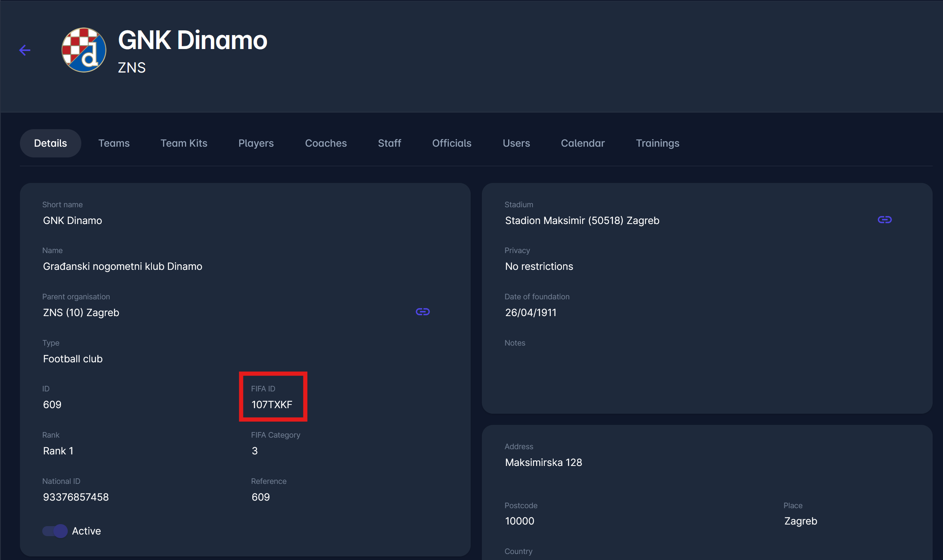943x560 pixels.
Task: Show the Trainings tab
Action: tap(657, 143)
